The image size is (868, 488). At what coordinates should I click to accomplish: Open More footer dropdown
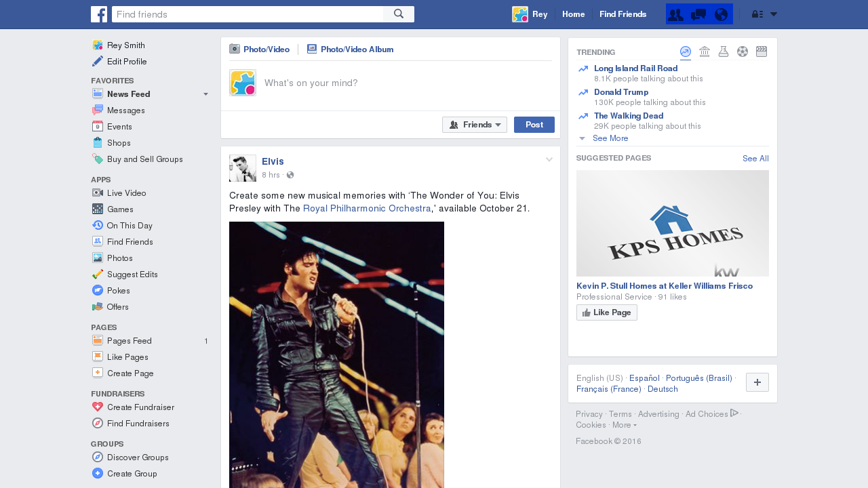click(x=624, y=425)
